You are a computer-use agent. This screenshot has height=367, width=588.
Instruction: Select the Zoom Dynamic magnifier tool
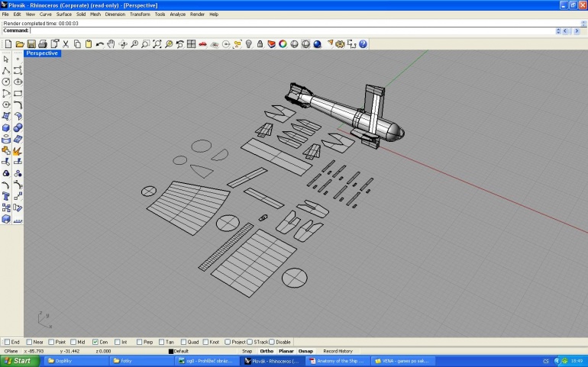pyautogui.click(x=134, y=44)
